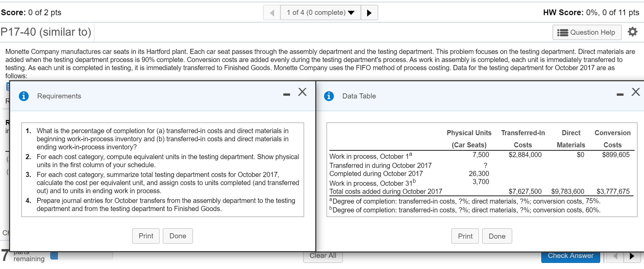Click the 'Conversion Costs' column header

[612, 139]
